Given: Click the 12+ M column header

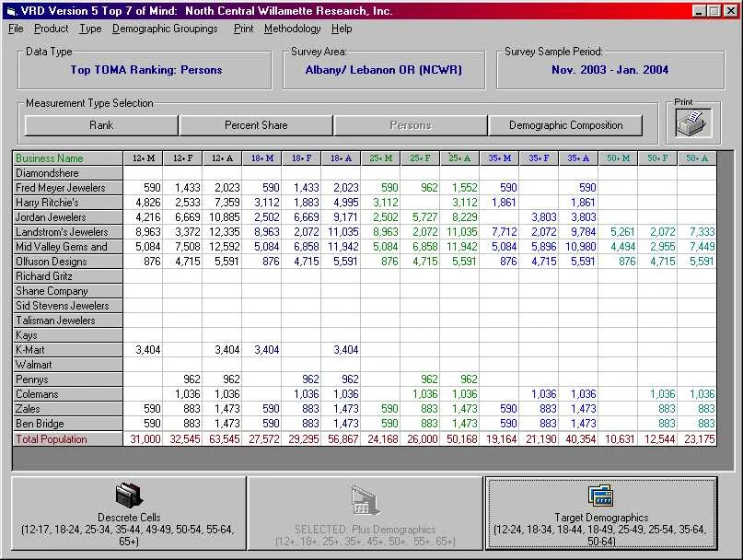Looking at the screenshot, I should (x=144, y=158).
